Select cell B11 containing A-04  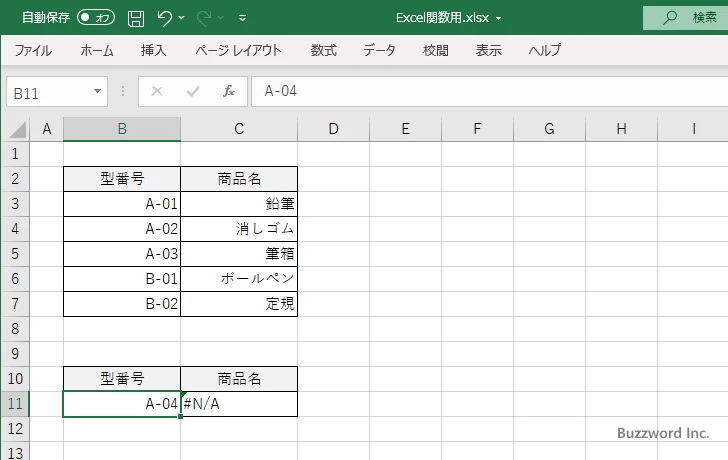122,404
